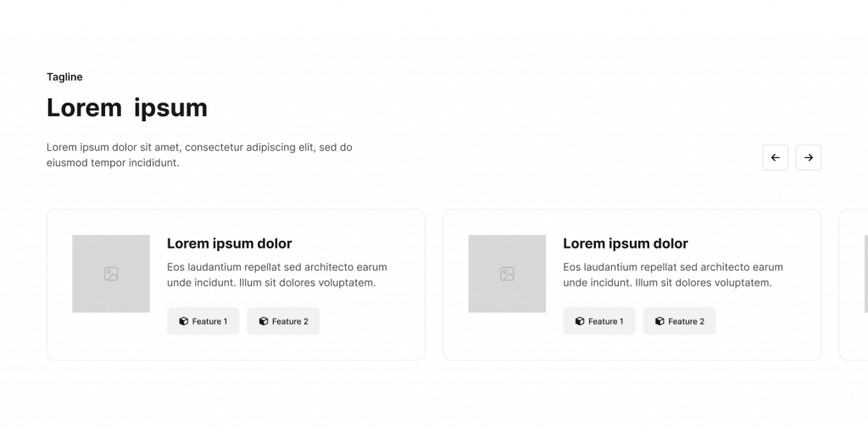Click the "Feature 2" text in first card
The image size is (868, 430).
(x=290, y=321)
